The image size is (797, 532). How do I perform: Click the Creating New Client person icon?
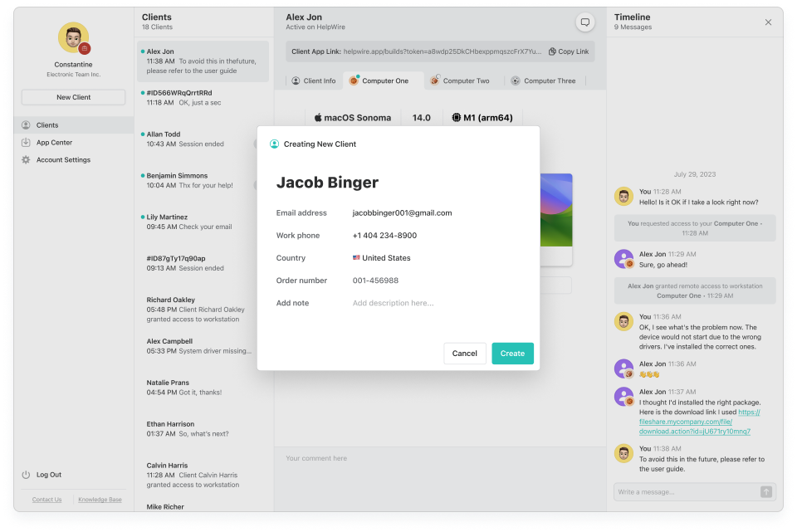[x=274, y=144]
